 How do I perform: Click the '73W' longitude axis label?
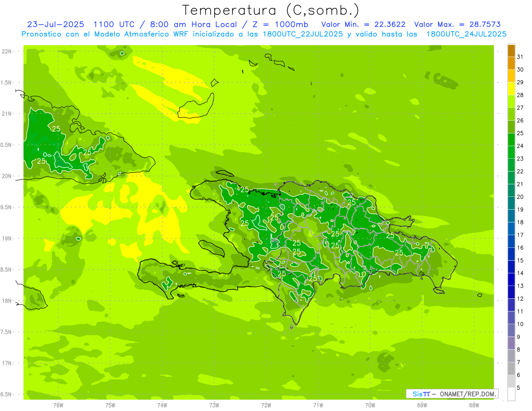pyautogui.click(x=214, y=405)
